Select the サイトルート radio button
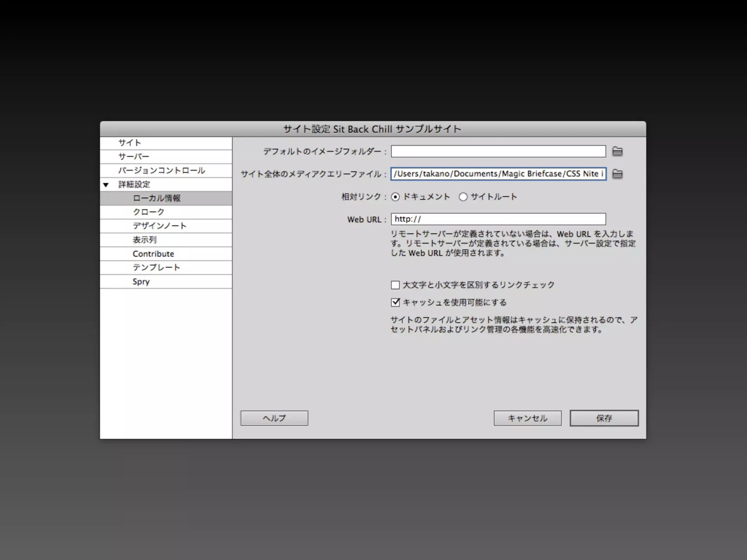 [x=463, y=197]
